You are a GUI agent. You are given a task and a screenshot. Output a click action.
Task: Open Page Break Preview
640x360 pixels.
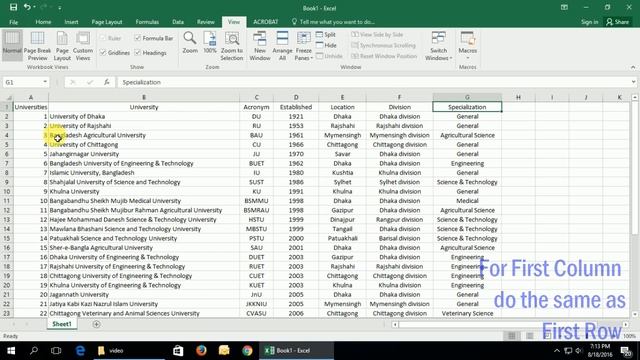[x=37, y=45]
